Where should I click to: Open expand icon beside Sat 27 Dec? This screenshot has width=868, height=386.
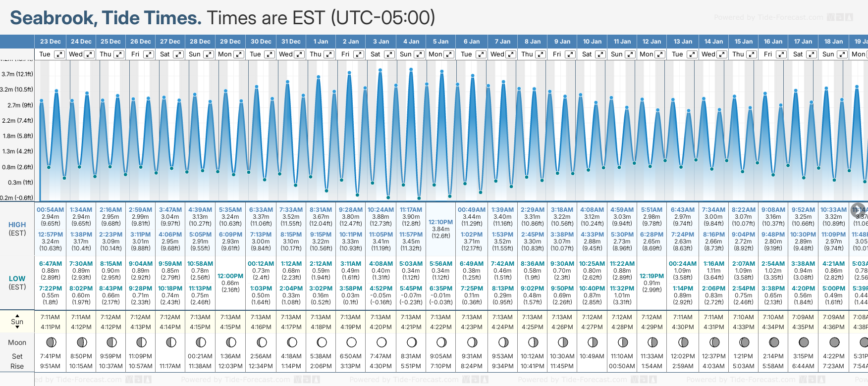[178, 54]
